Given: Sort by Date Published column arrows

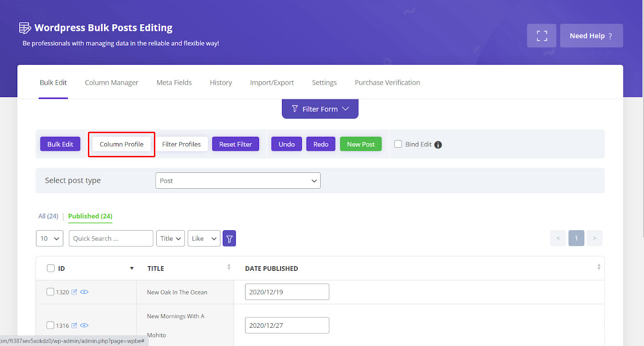Looking at the screenshot, I should tap(599, 267).
